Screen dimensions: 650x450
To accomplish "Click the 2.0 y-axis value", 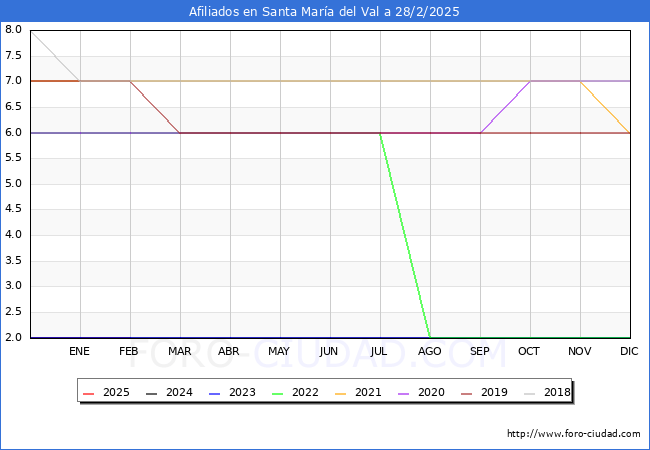I will tap(13, 337).
